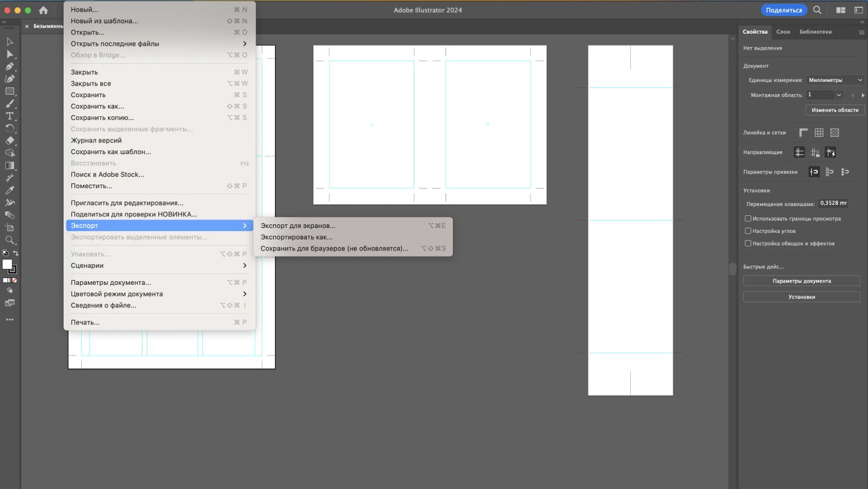Expand the Сценарии submenu
Image resolution: width=868 pixels, height=489 pixels.
tap(159, 265)
